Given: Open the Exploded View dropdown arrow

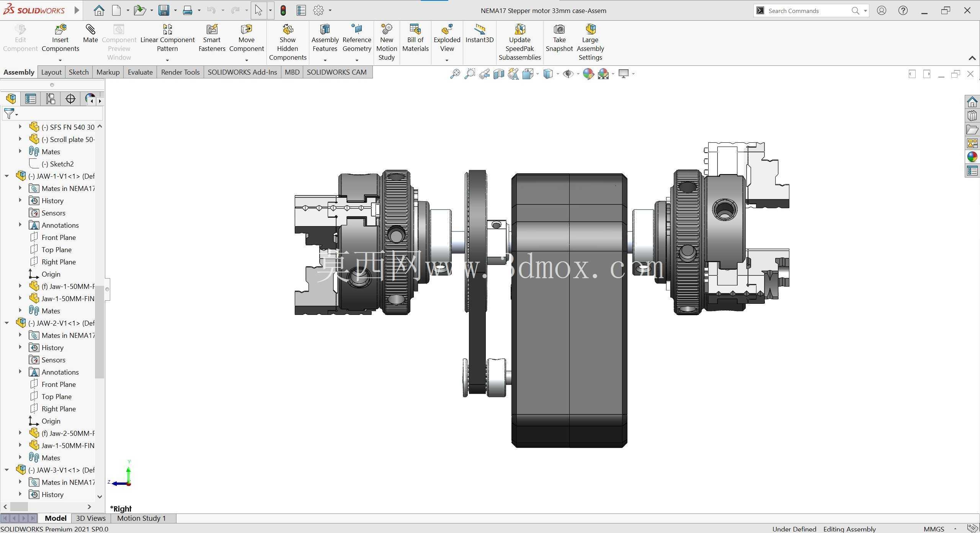Looking at the screenshot, I should point(447,60).
